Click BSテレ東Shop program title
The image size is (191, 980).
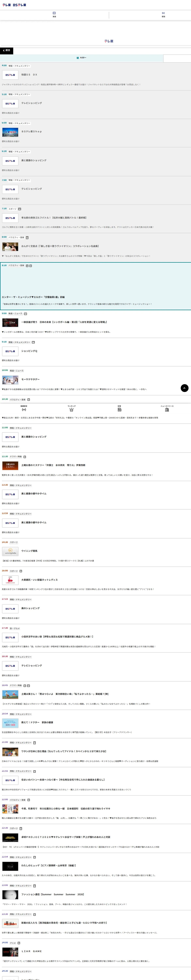point(32,132)
